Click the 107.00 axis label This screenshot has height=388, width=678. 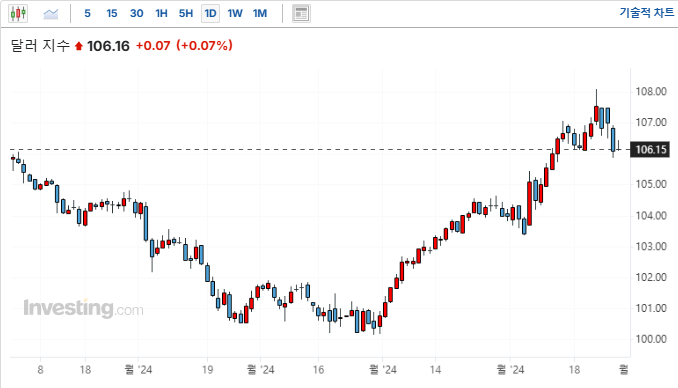(651, 122)
